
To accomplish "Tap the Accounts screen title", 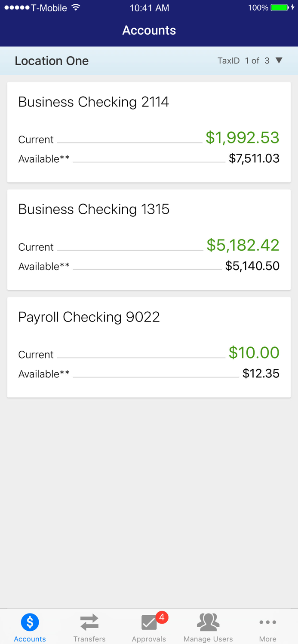I will coord(149,30).
